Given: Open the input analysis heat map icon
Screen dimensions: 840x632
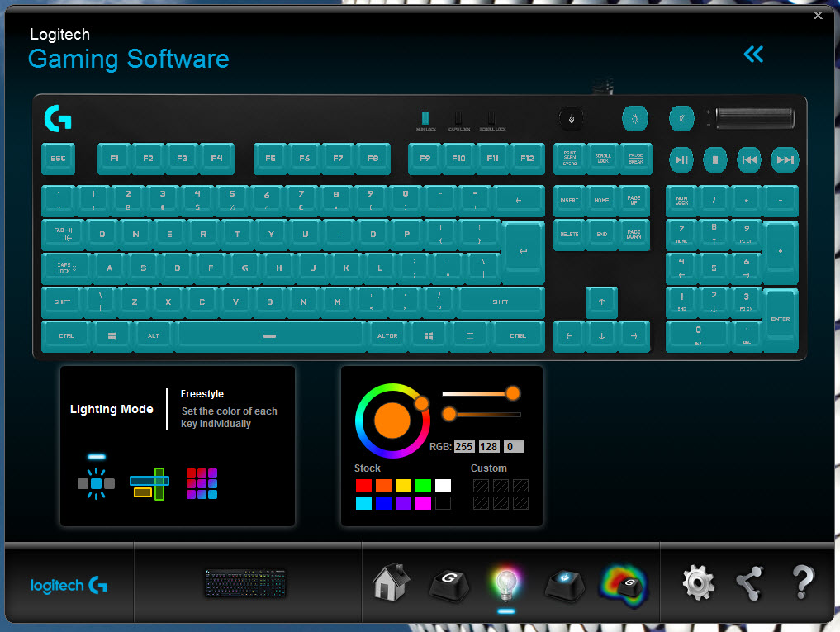Looking at the screenshot, I should point(624,586).
